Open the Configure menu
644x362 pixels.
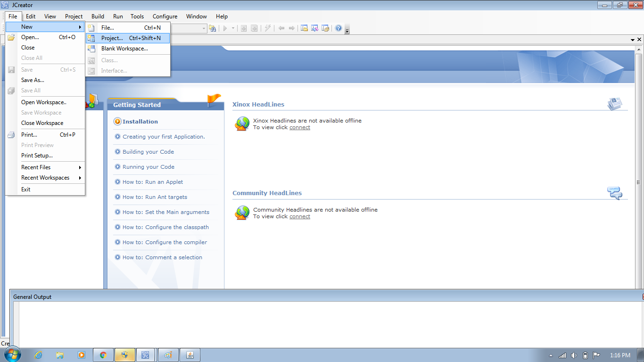[x=165, y=16]
